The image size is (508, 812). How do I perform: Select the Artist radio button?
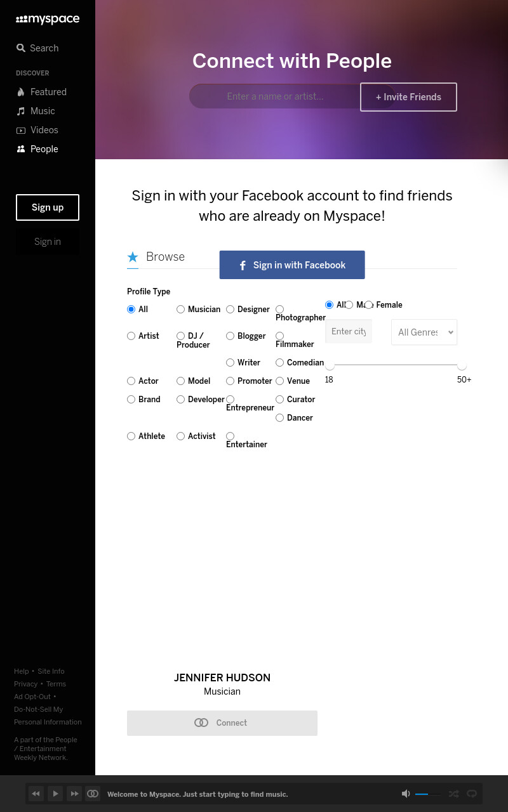click(x=131, y=336)
